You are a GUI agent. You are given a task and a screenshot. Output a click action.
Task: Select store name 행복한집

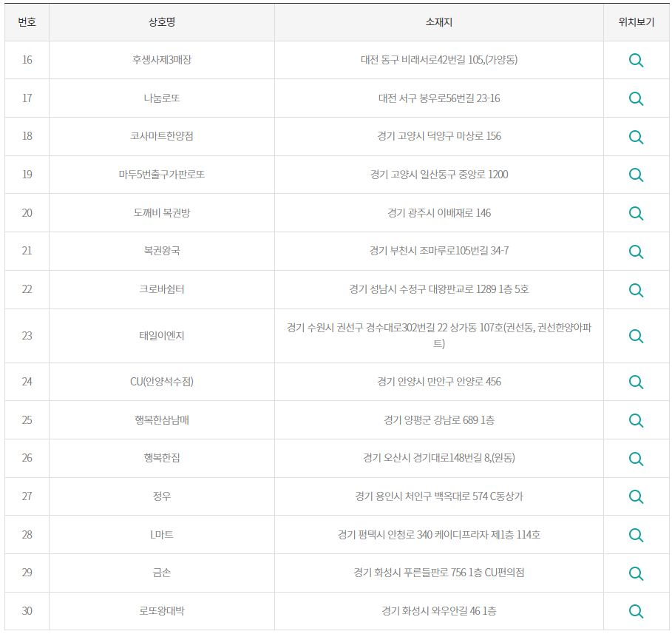click(162, 458)
